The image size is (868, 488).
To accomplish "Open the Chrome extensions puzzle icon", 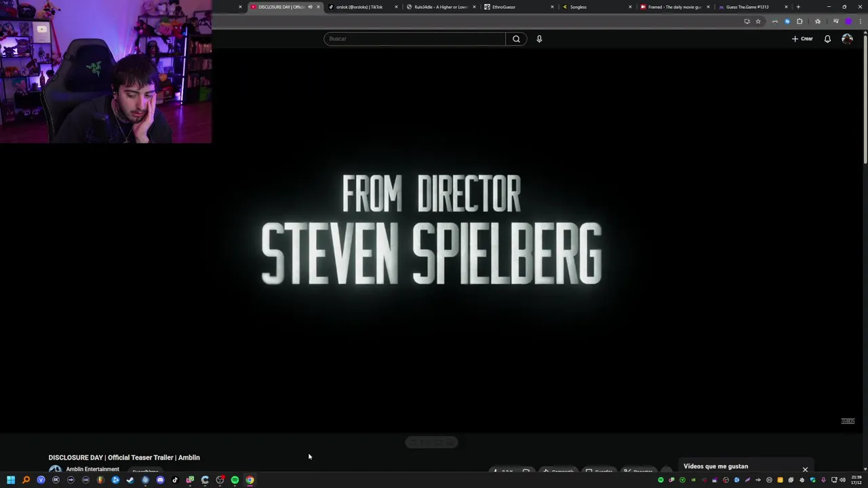I will (800, 21).
